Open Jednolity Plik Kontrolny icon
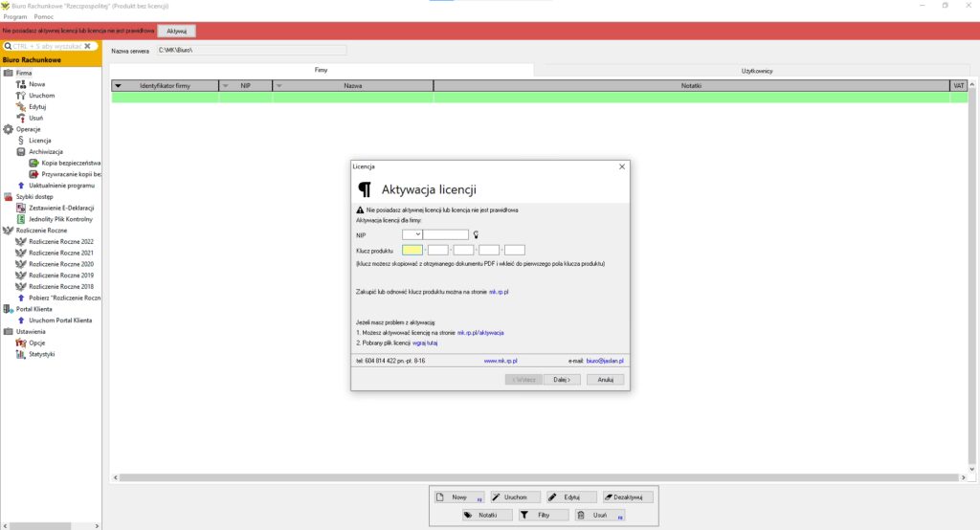 (21, 219)
